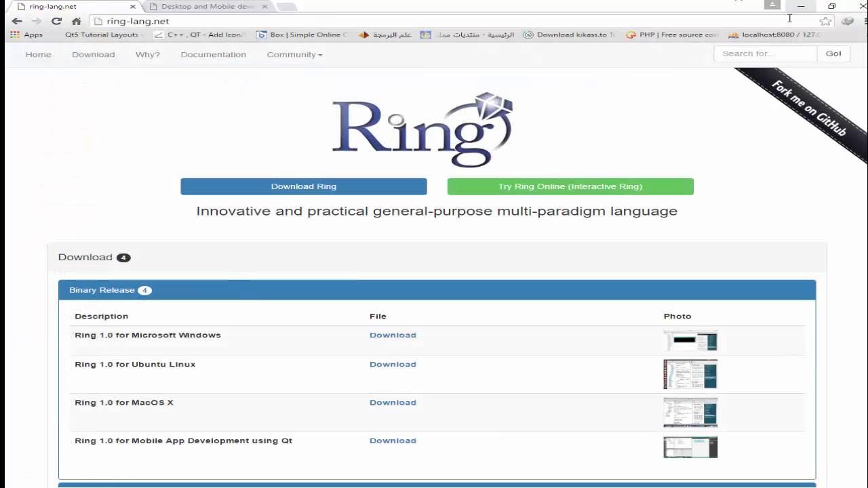868x488 pixels.
Task: Open the Mobile App Development screenshot thumbnail
Action: tap(690, 447)
